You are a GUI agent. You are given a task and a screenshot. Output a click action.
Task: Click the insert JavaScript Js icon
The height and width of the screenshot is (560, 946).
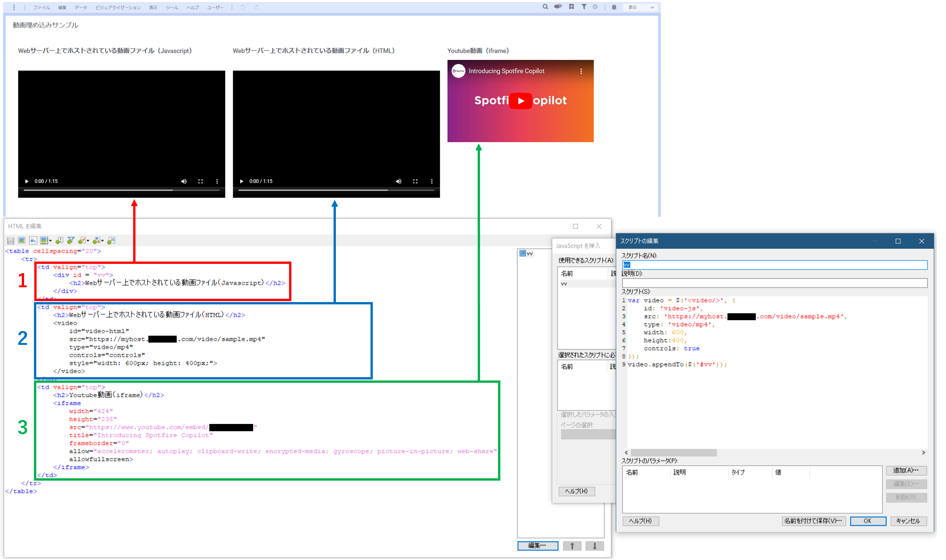point(111,240)
